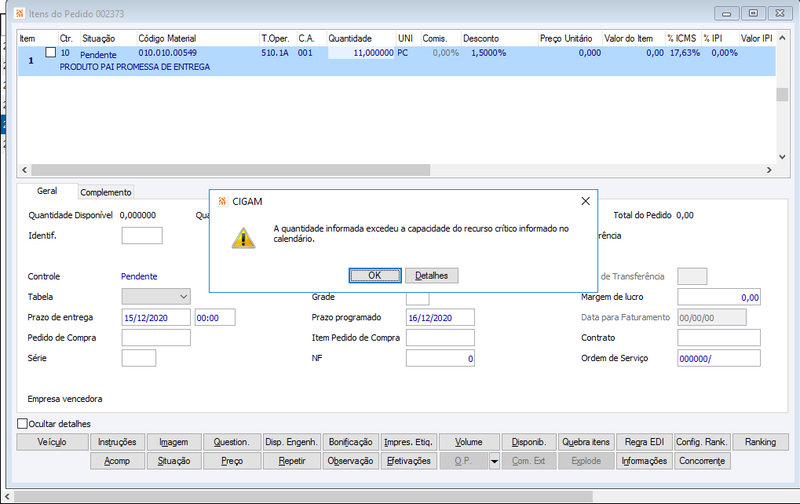
Task: Click the table up scroll arrow
Action: (x=782, y=38)
